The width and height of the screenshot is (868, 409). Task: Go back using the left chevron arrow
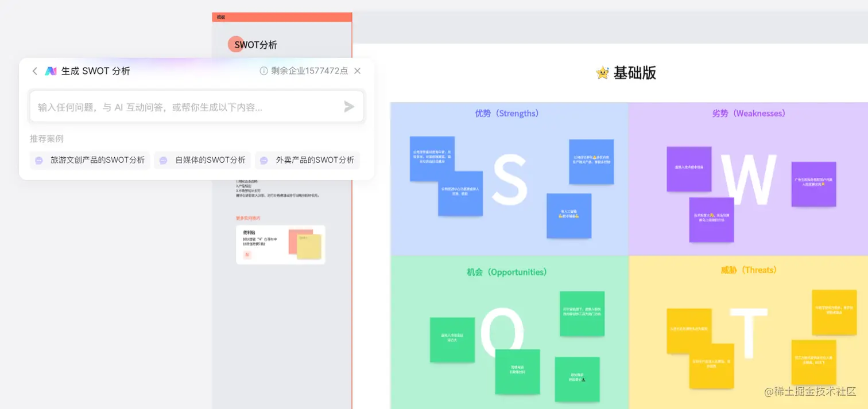(x=34, y=71)
